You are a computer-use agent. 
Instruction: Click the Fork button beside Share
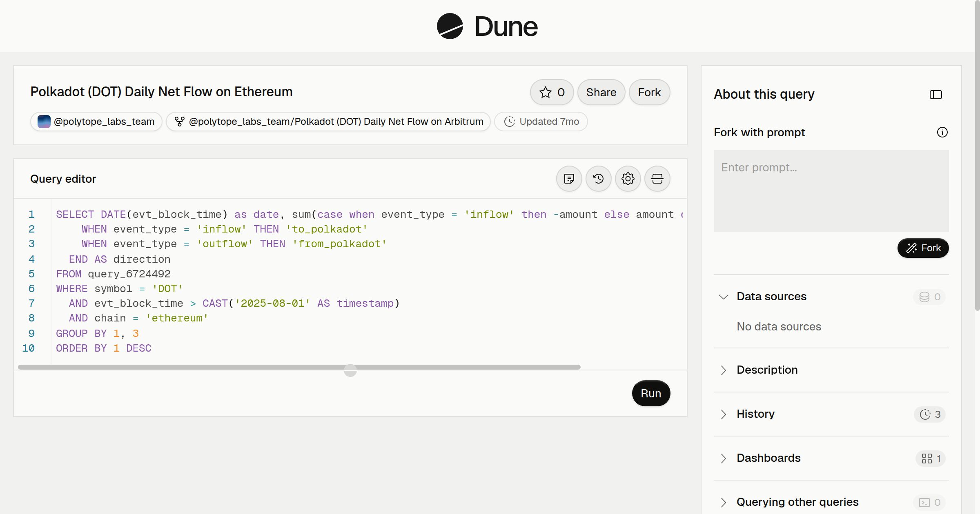coord(649,92)
